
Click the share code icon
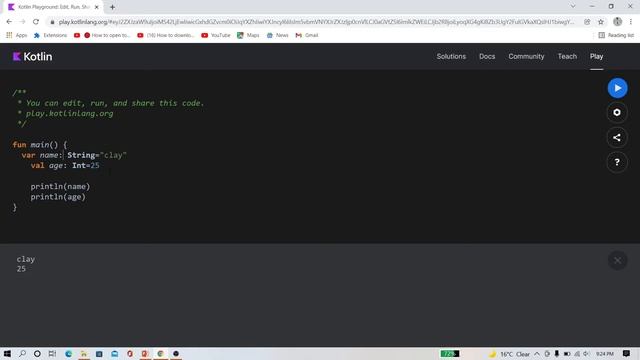(x=617, y=138)
